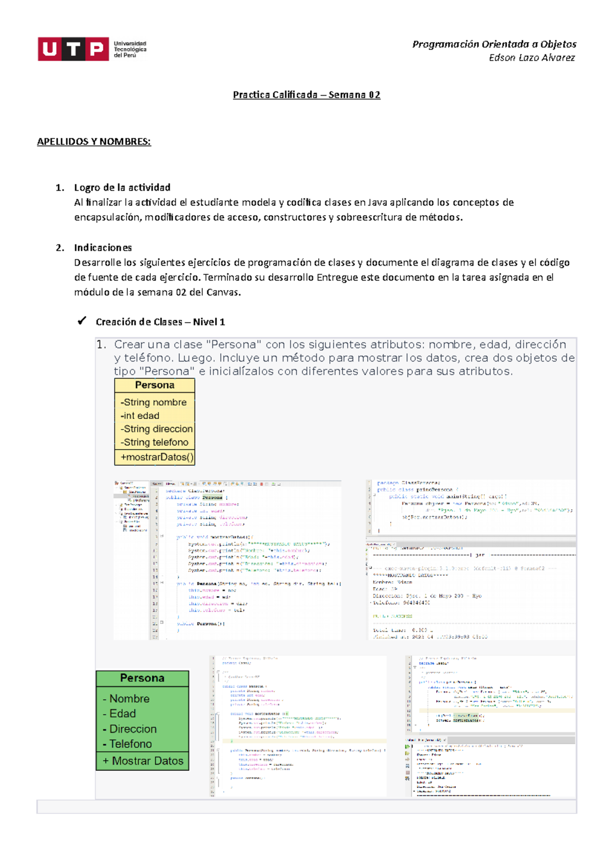The width and height of the screenshot is (613, 868).
Task: Select "+ Mostrar Datos" in the green diagram
Action: tap(143, 761)
